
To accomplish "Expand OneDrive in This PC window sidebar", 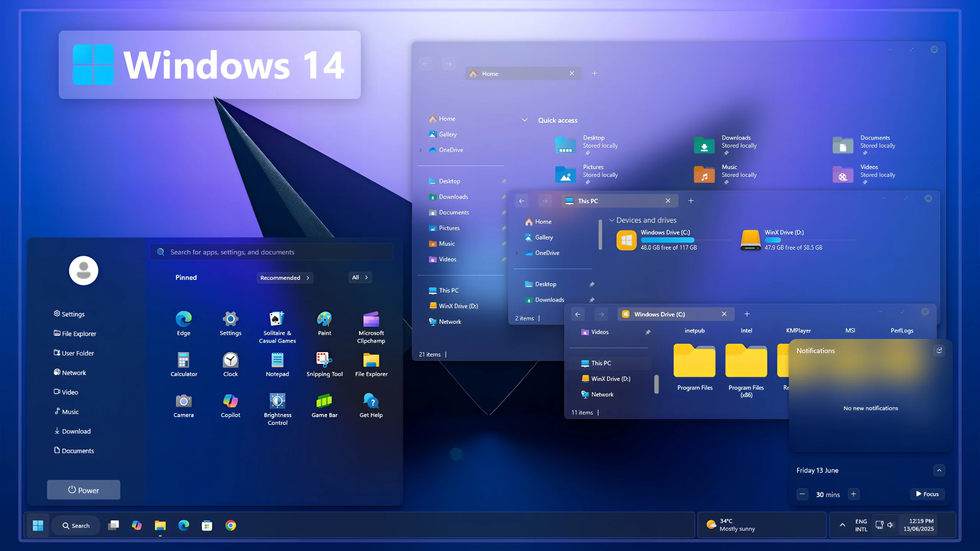I will click(516, 253).
